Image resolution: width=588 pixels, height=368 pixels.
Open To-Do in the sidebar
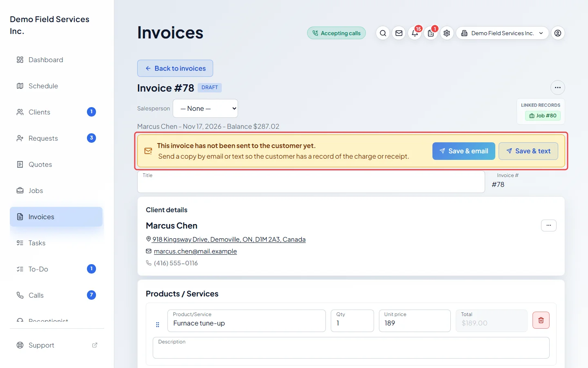[x=56, y=269]
